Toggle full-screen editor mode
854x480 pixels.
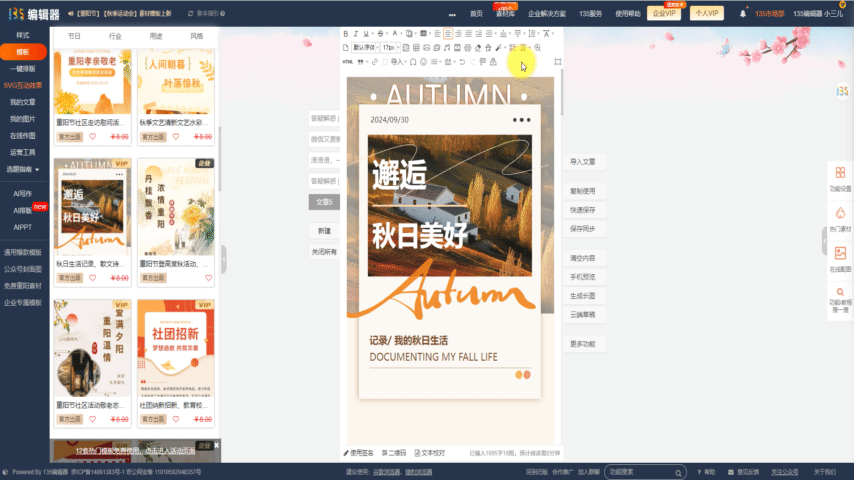coord(558,62)
